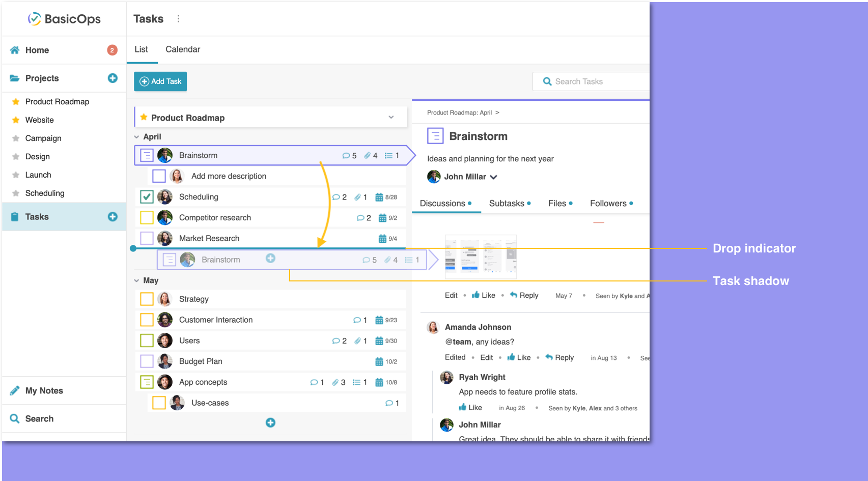Click the calendar icon next to Scheduling due date

(x=379, y=197)
